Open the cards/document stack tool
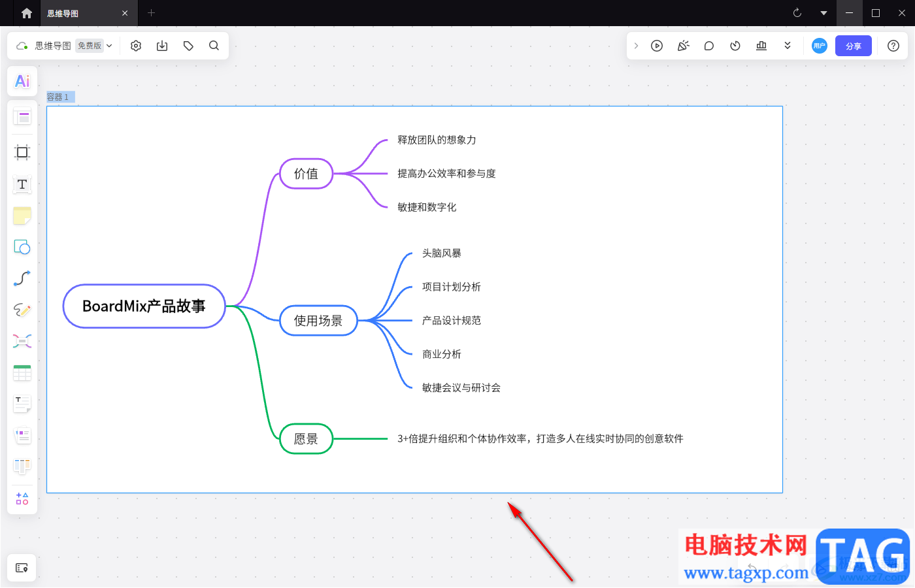 pos(22,435)
